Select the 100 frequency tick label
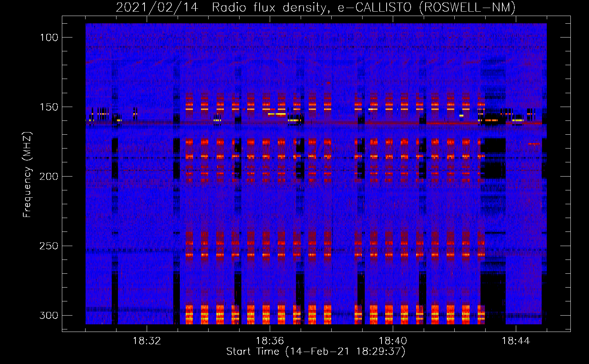 [49, 37]
